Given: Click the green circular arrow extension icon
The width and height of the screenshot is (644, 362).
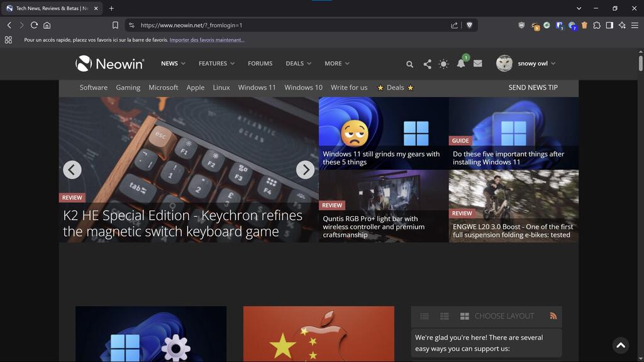Looking at the screenshot, I should [547, 25].
